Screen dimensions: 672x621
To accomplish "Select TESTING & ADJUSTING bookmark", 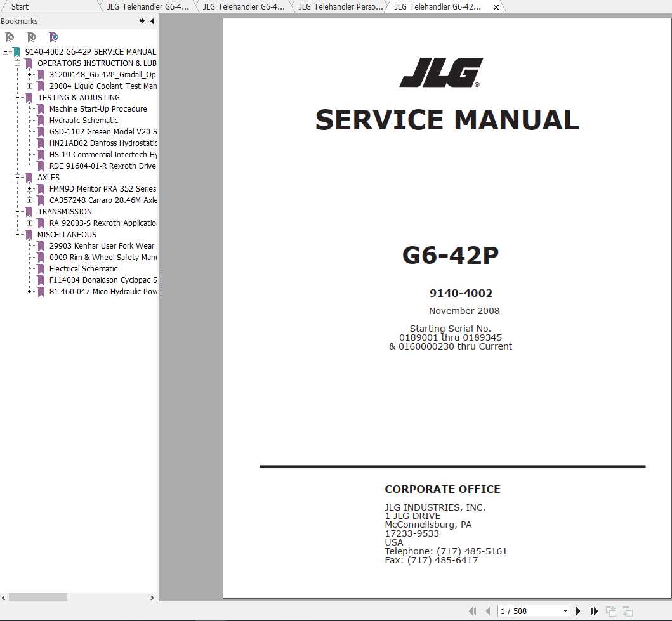I will coord(79,97).
